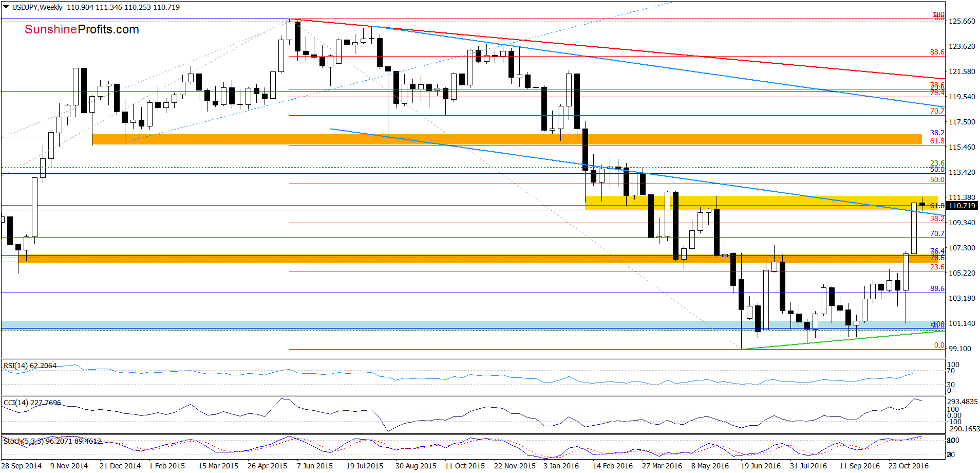
Task: Click the 3 Jan 2016 date label
Action: pyautogui.click(x=561, y=466)
